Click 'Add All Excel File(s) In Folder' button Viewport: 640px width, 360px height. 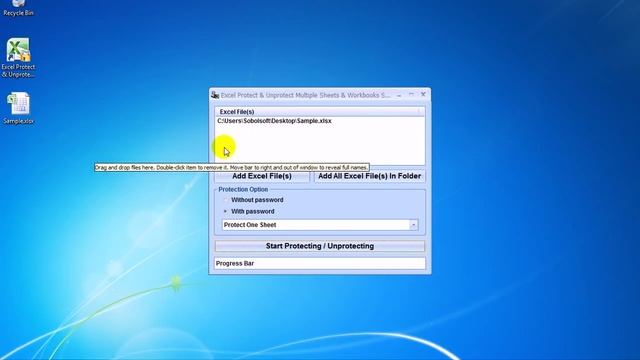point(369,176)
